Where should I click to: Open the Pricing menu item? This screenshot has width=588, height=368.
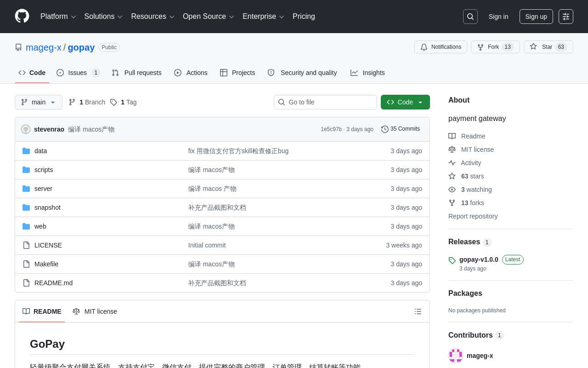coord(304,17)
